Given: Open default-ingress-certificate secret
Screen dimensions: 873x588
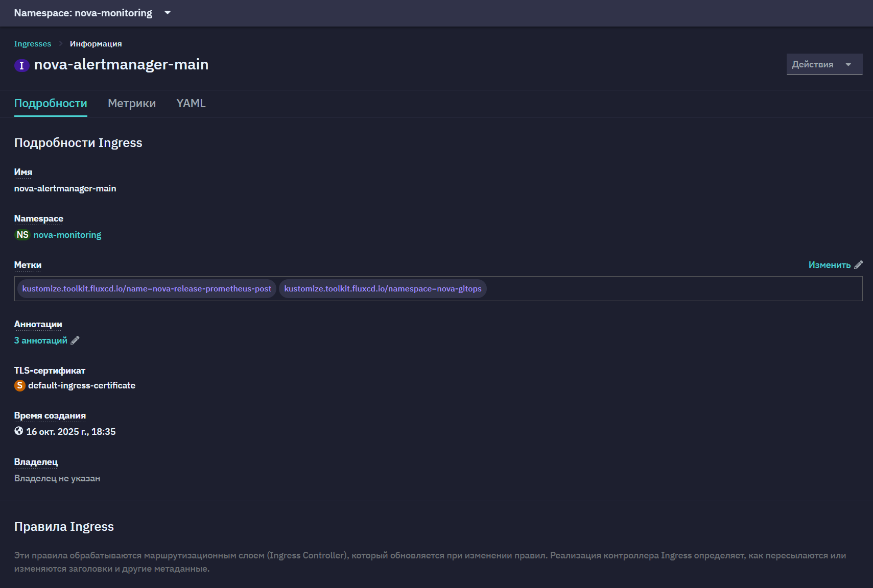Looking at the screenshot, I should tap(82, 385).
